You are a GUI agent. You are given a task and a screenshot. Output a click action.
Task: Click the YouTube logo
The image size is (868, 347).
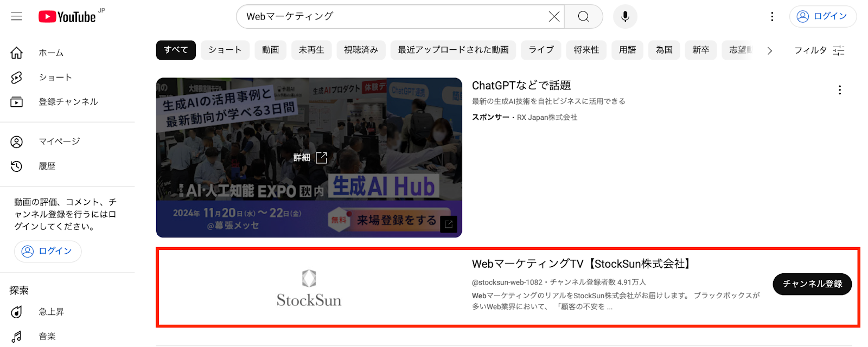pyautogui.click(x=67, y=17)
